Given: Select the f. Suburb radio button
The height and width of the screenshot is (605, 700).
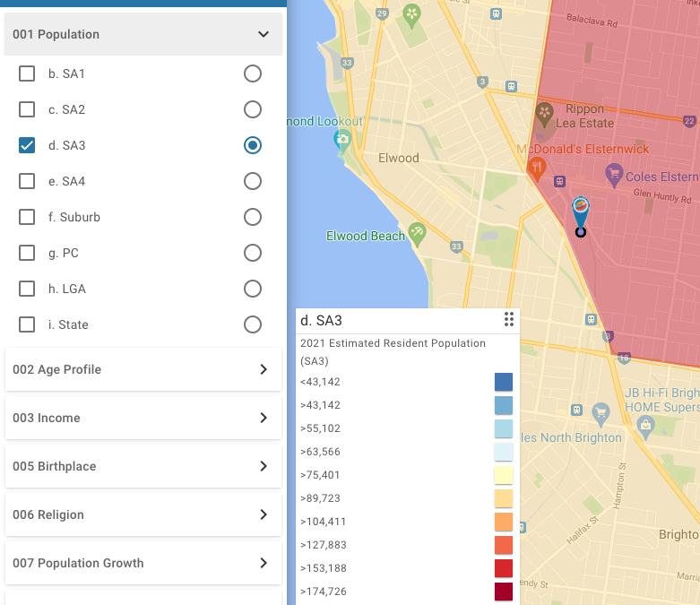Looking at the screenshot, I should coord(253,217).
